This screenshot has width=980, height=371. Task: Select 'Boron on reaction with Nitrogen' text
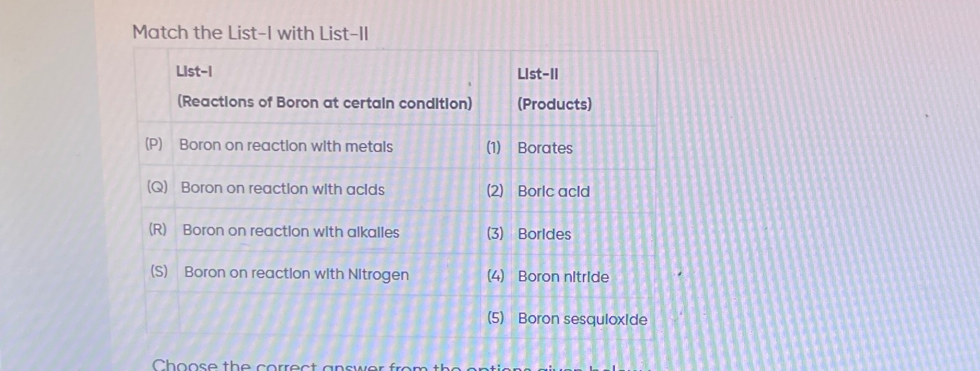[296, 274]
